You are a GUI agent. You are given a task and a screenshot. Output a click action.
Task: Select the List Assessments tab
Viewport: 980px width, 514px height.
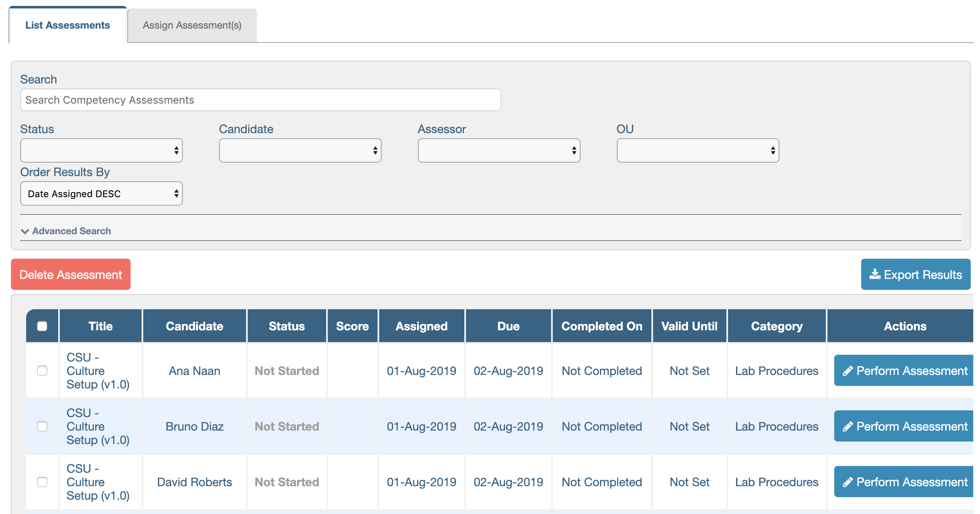point(67,25)
